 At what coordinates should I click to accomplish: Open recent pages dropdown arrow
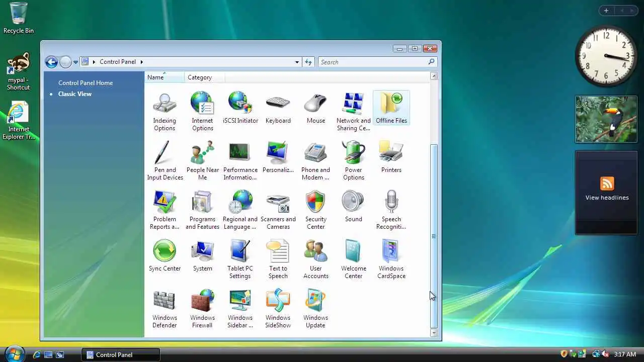[75, 62]
